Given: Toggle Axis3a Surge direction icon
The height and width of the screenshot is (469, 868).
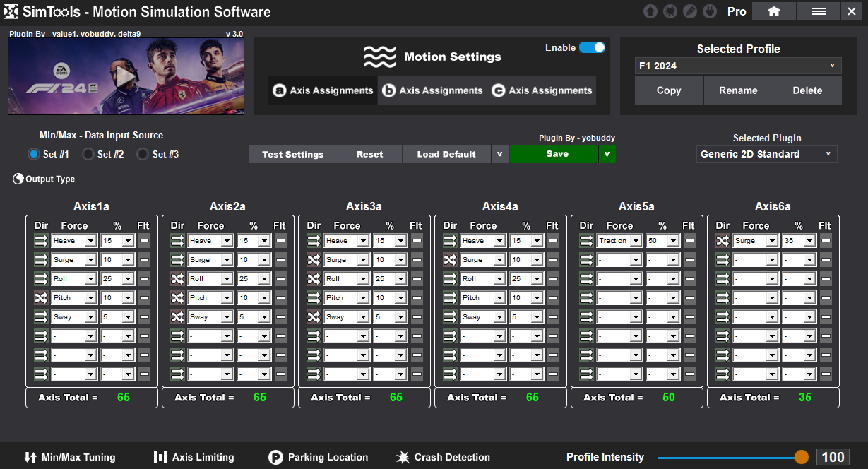Looking at the screenshot, I should (x=314, y=260).
